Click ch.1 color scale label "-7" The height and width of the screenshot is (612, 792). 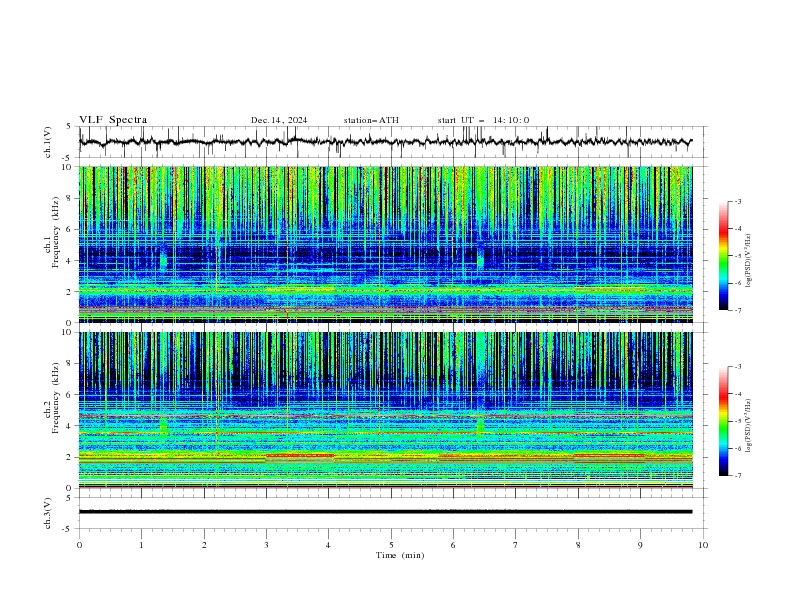[737, 310]
